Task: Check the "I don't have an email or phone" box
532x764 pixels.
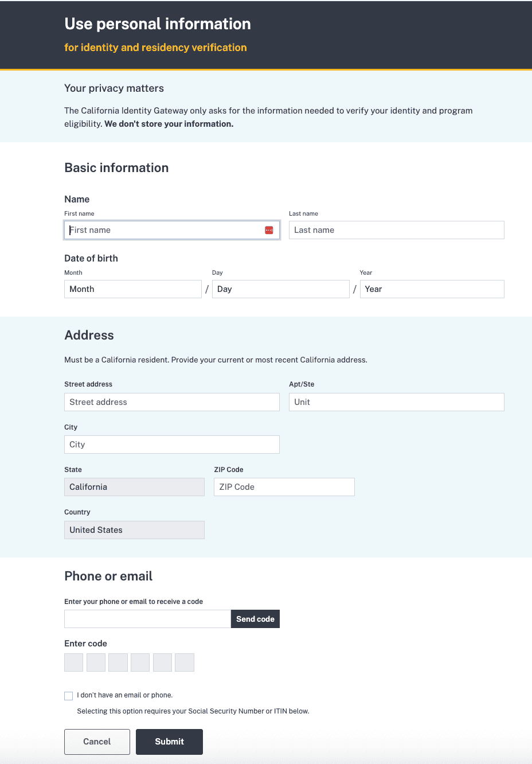Action: point(69,696)
